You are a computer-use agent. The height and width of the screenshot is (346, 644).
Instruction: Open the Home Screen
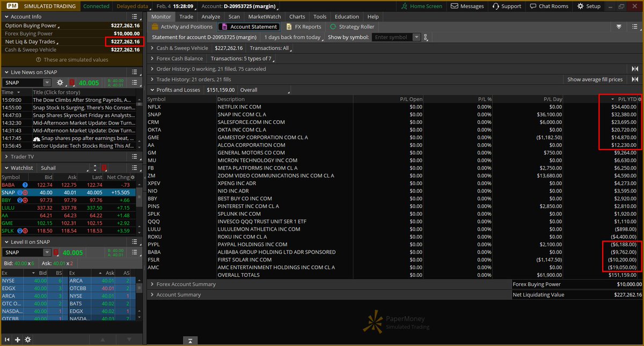click(x=422, y=6)
